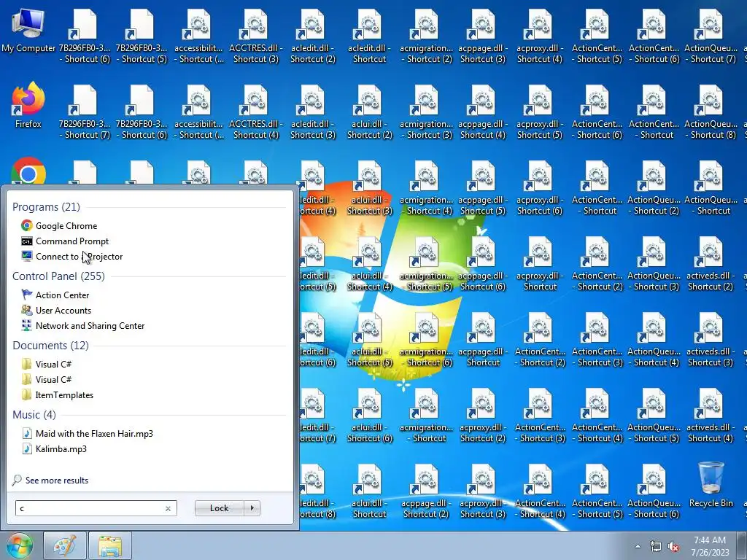Show hidden tray icons arrow

tap(638, 546)
